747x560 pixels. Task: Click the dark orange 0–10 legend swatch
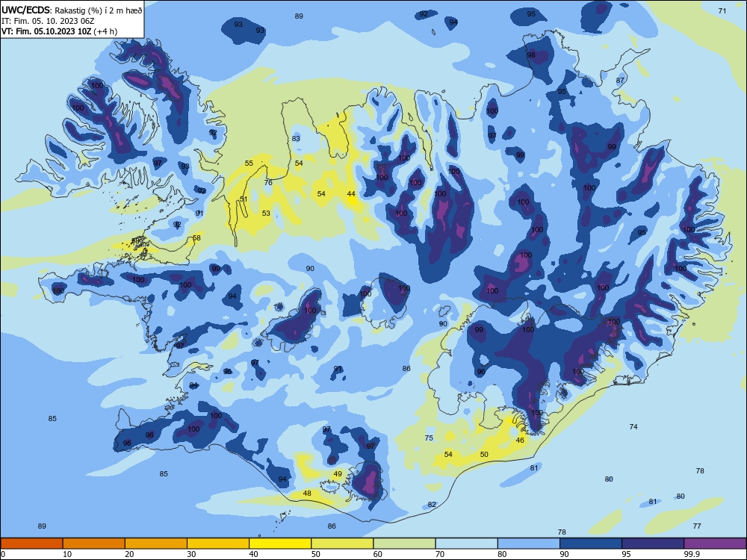click(31, 544)
